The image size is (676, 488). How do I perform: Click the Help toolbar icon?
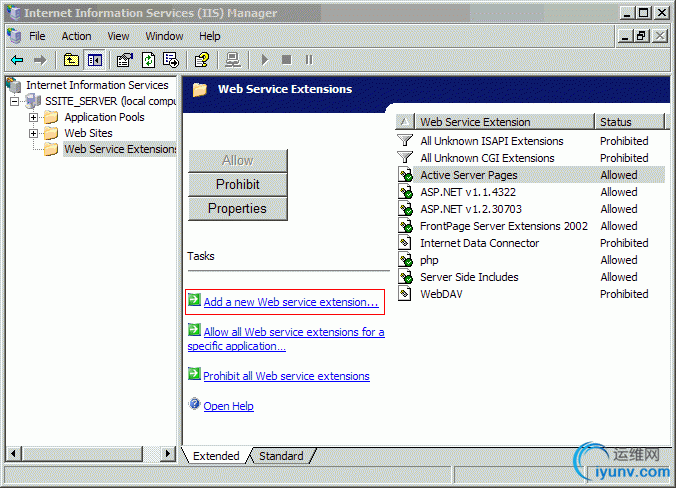(x=202, y=60)
